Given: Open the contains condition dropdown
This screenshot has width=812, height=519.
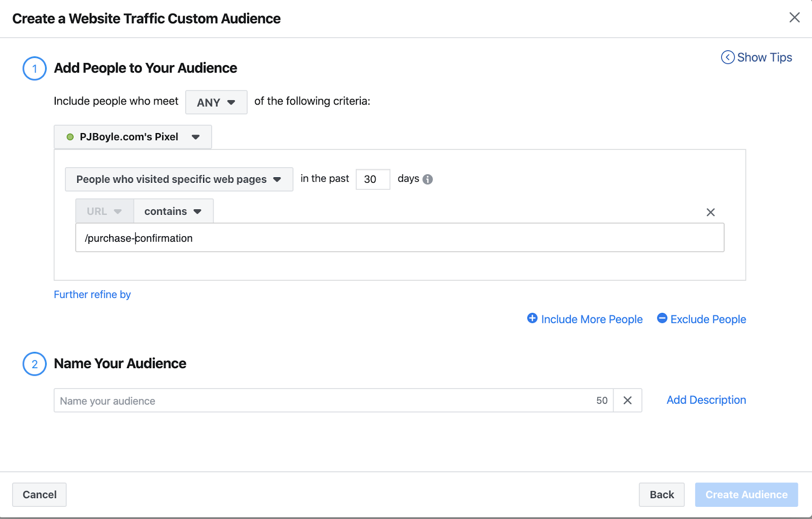Looking at the screenshot, I should click(x=173, y=211).
